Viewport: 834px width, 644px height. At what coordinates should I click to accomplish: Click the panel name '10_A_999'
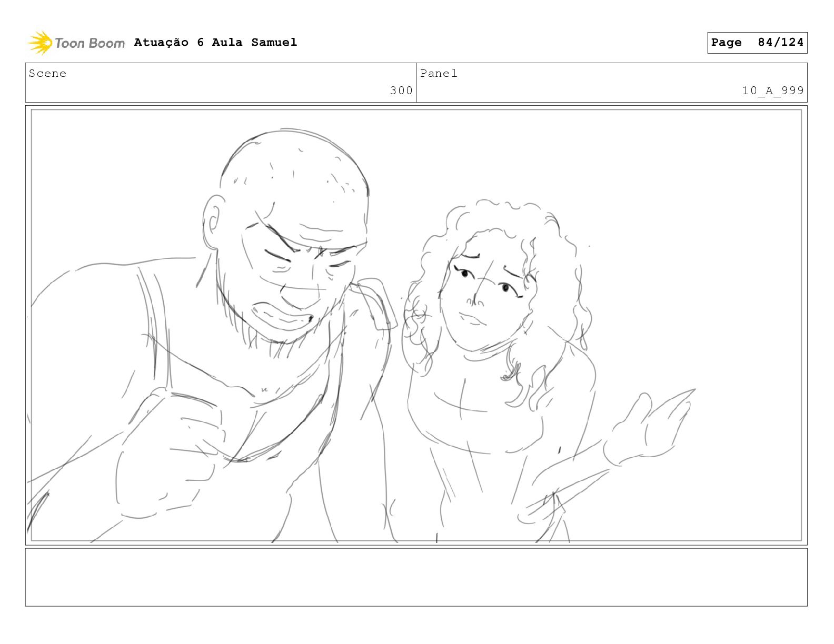[x=773, y=90]
